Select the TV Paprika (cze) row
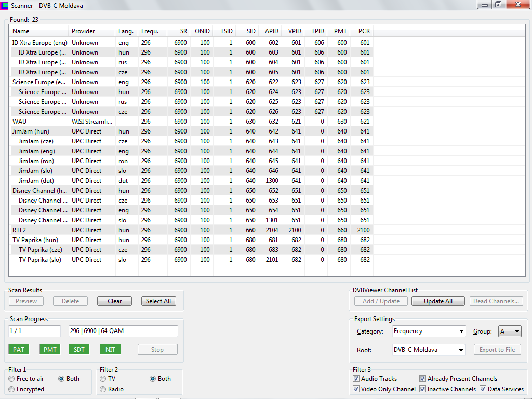 191,250
